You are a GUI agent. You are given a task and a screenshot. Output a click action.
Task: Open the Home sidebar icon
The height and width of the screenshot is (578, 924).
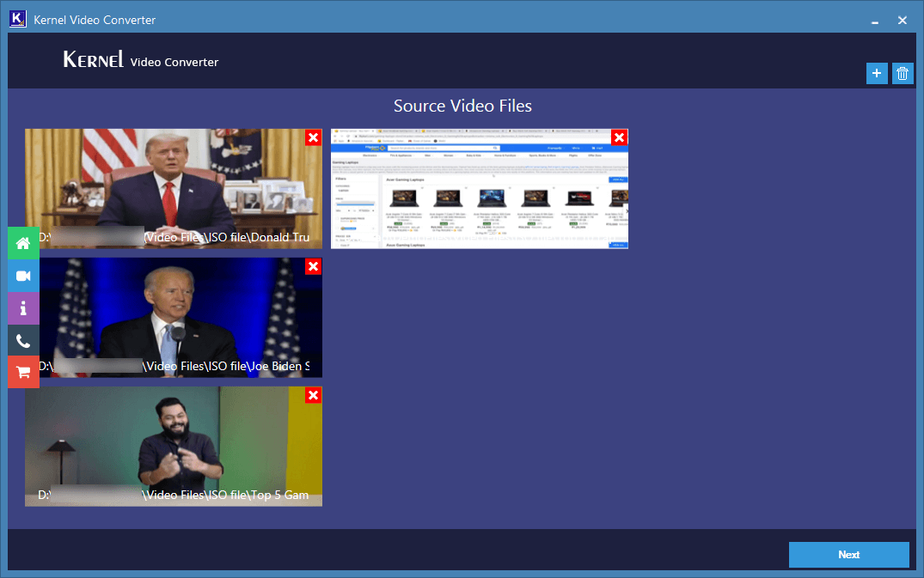pos(23,243)
